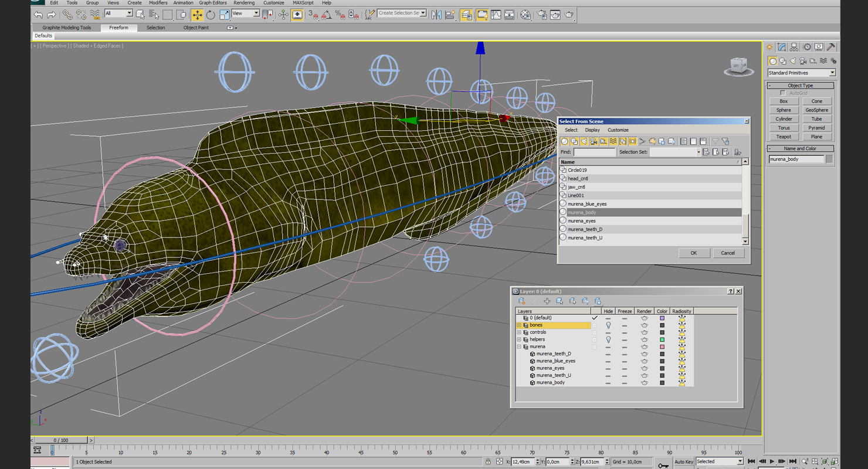Activate the Select and Move tool
The width and height of the screenshot is (868, 469).
tap(197, 15)
